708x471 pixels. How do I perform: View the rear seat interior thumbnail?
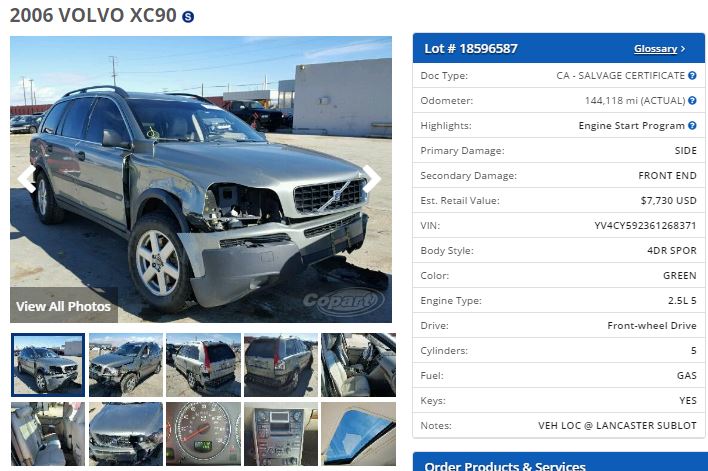[x=48, y=434]
